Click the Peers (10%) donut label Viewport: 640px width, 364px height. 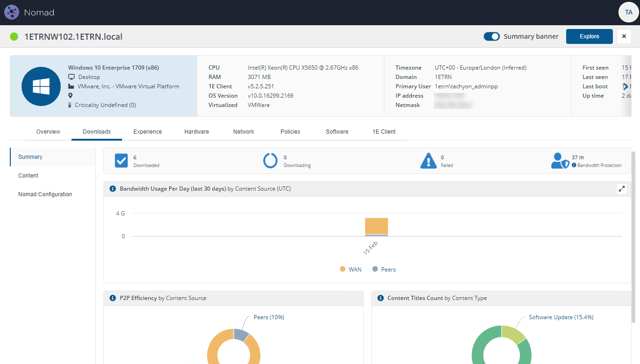click(269, 317)
